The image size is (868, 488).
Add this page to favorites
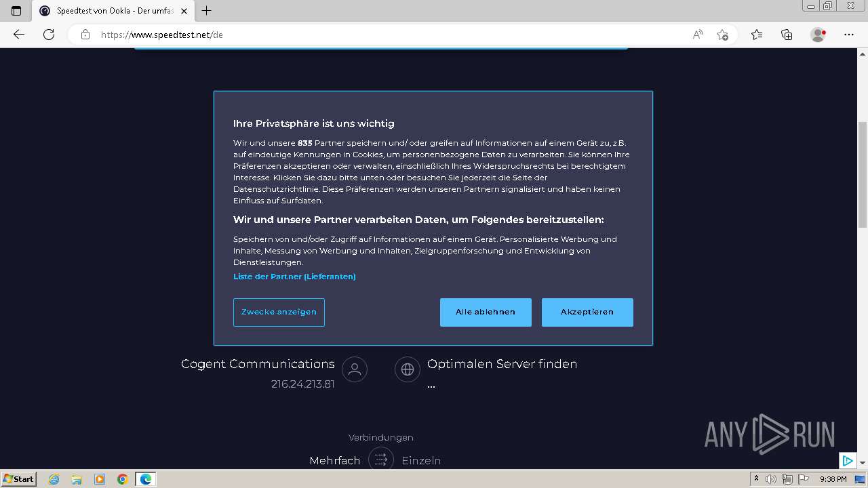[722, 35]
